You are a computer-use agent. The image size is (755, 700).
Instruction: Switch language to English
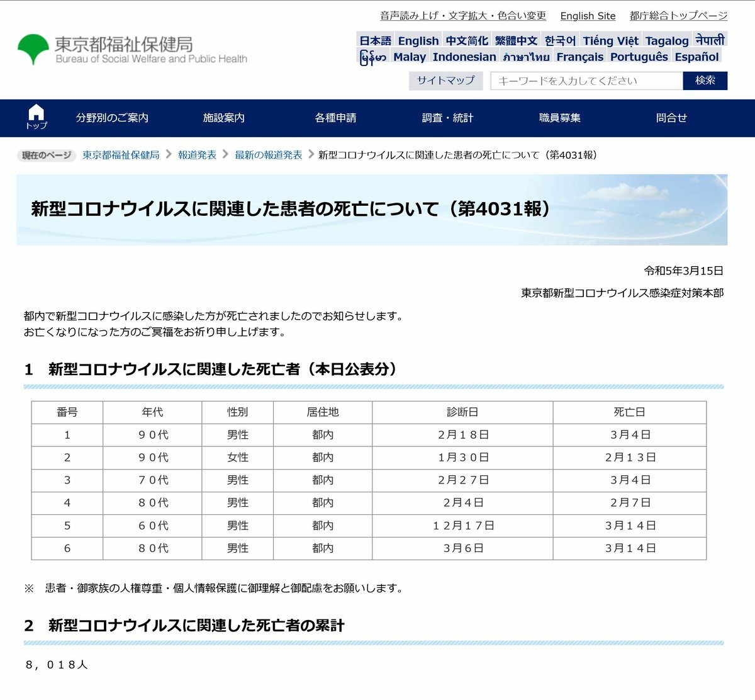(418, 40)
